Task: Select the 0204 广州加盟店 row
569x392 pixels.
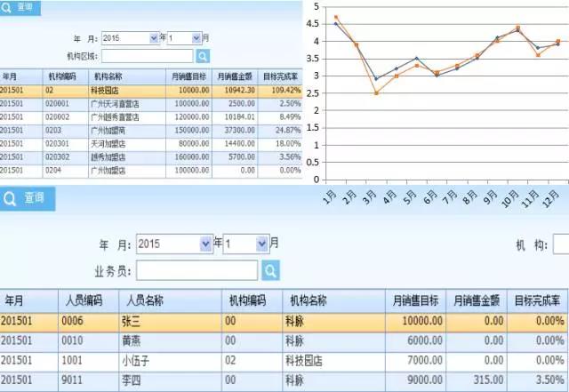Action: (151, 171)
